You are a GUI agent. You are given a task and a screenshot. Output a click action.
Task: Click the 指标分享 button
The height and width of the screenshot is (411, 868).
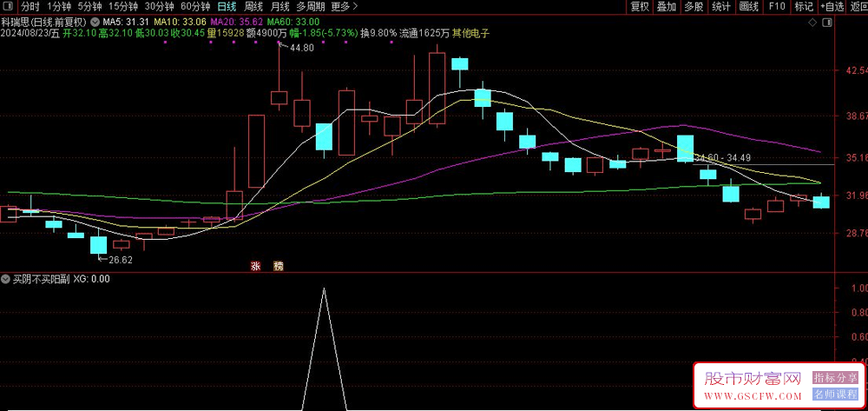(x=835, y=378)
